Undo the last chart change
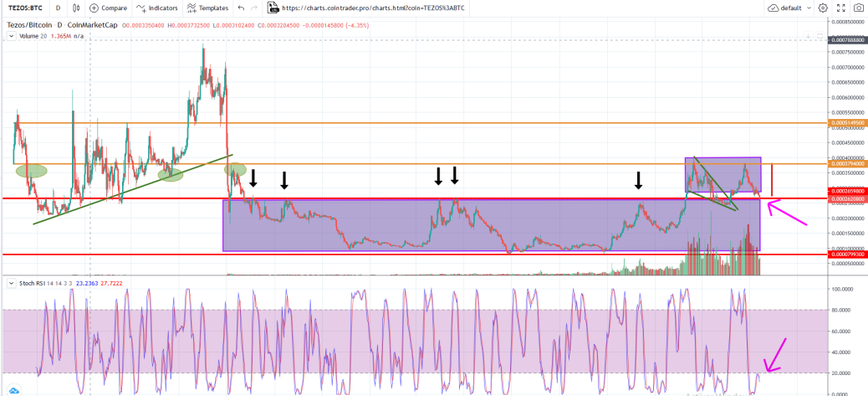 click(x=240, y=8)
